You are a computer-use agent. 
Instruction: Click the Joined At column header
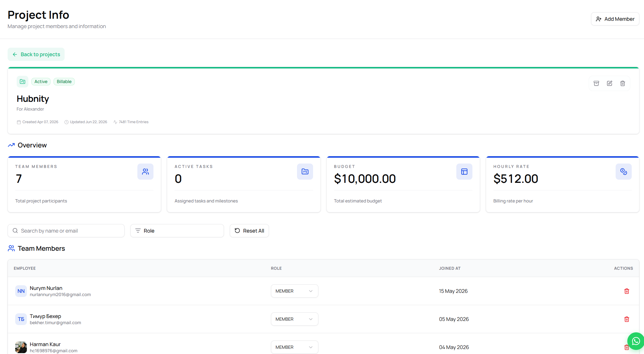click(x=450, y=268)
